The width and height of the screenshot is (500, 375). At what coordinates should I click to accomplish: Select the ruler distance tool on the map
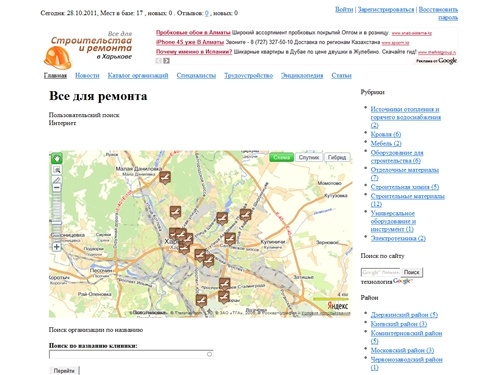(x=57, y=180)
